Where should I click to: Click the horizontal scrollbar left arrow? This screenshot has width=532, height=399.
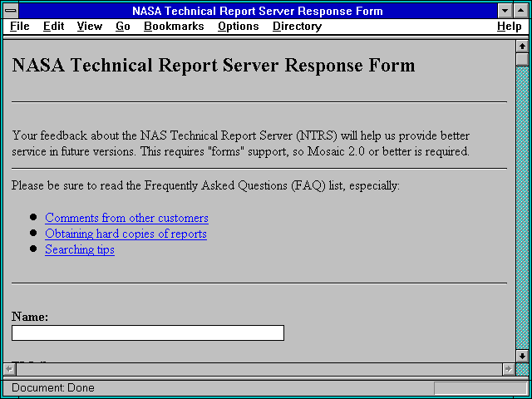[x=9, y=369]
